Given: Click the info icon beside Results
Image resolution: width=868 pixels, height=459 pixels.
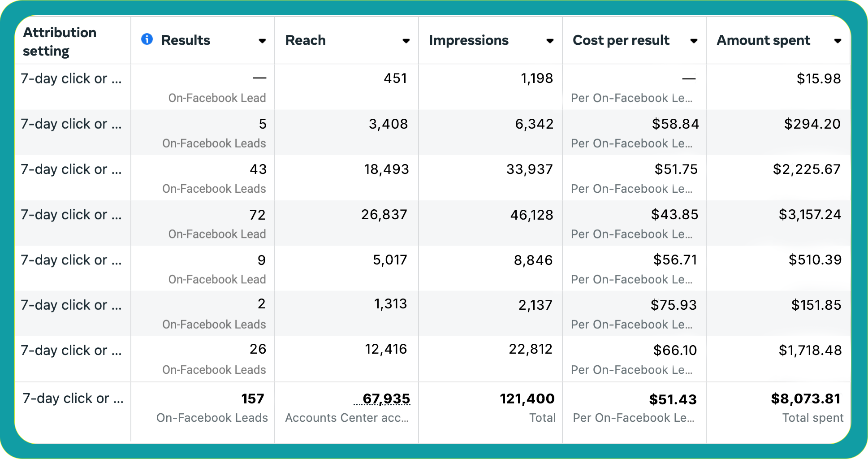Looking at the screenshot, I should (x=147, y=39).
